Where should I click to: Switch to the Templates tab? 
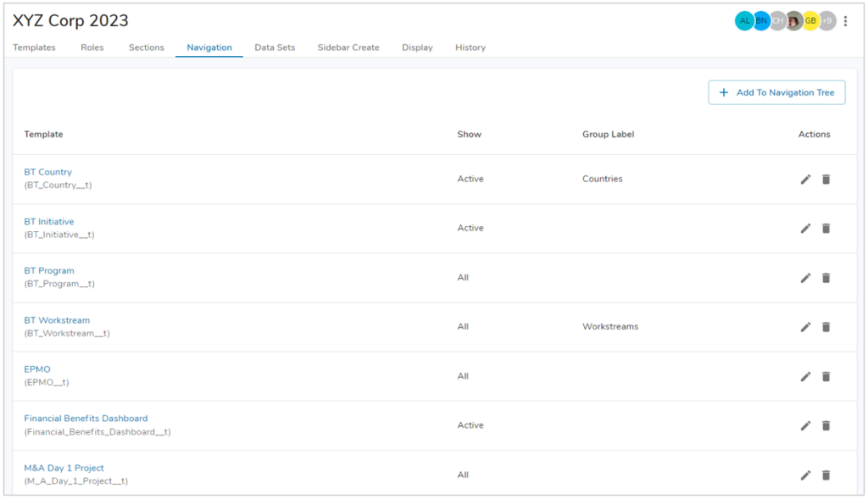[34, 47]
